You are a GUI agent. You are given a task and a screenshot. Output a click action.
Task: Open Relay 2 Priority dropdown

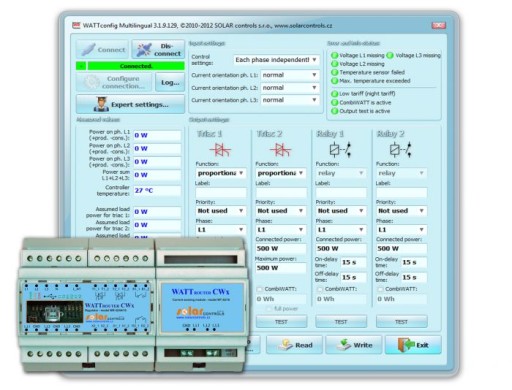[401, 211]
